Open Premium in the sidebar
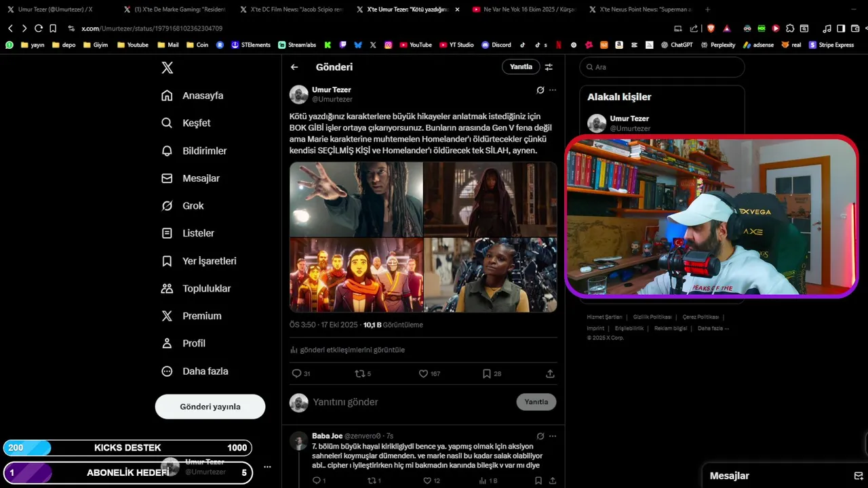The image size is (868, 488). tap(191, 316)
